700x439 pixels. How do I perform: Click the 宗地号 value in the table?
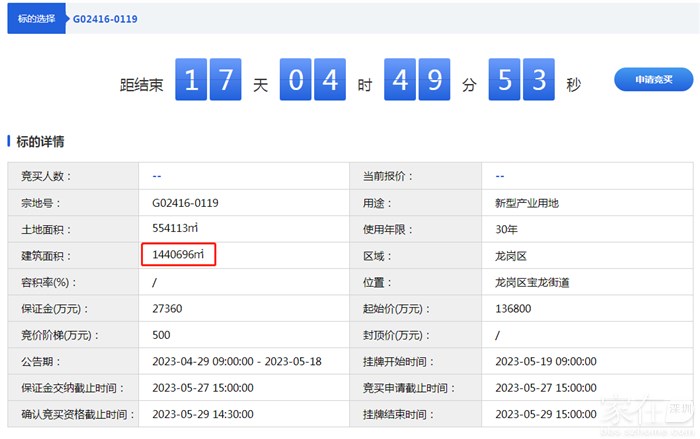[185, 203]
